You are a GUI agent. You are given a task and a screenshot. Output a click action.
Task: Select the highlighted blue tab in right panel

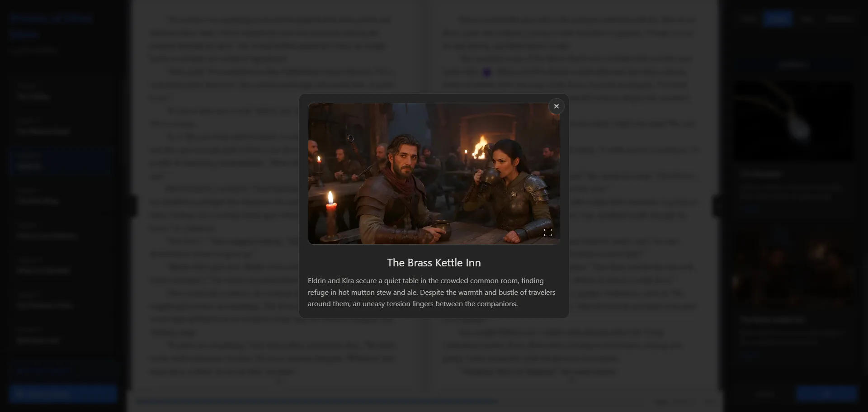tap(778, 19)
